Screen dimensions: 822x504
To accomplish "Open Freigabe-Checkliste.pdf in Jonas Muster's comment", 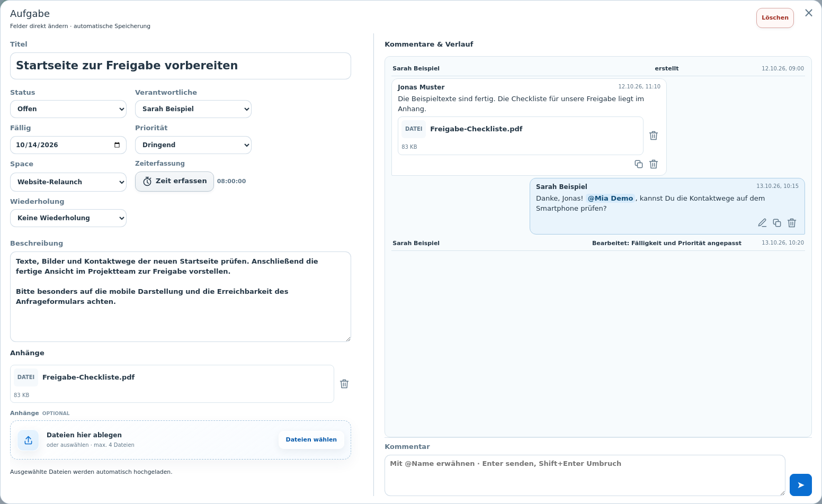I will coord(476,129).
